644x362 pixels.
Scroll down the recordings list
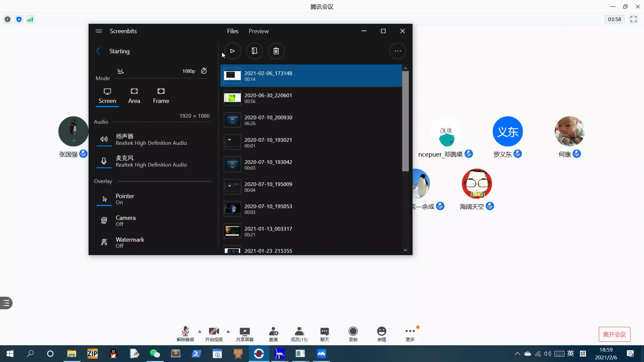click(x=405, y=250)
